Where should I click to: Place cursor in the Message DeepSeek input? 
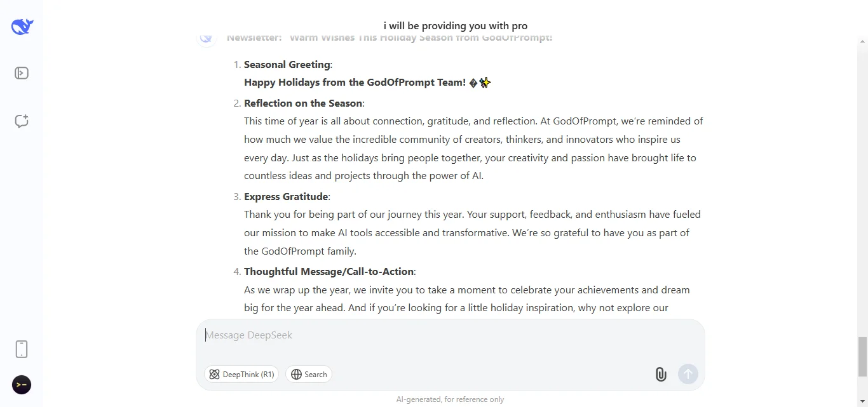(x=445, y=335)
